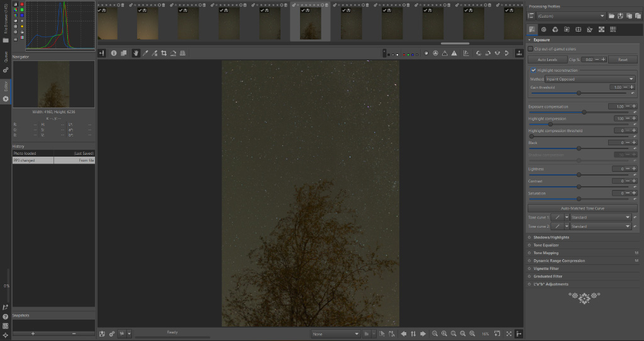Adjust the Exposure compensation slider
The width and height of the screenshot is (644, 341).
pyautogui.click(x=584, y=112)
